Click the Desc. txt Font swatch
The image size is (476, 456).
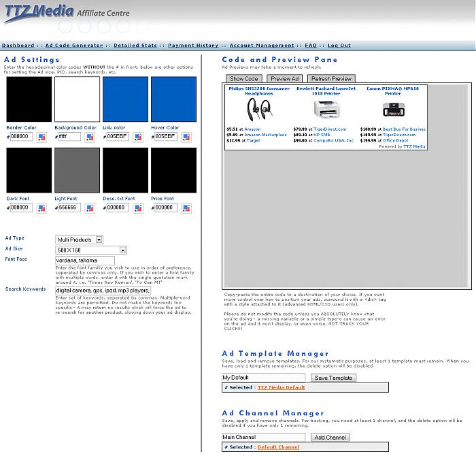[x=125, y=170]
